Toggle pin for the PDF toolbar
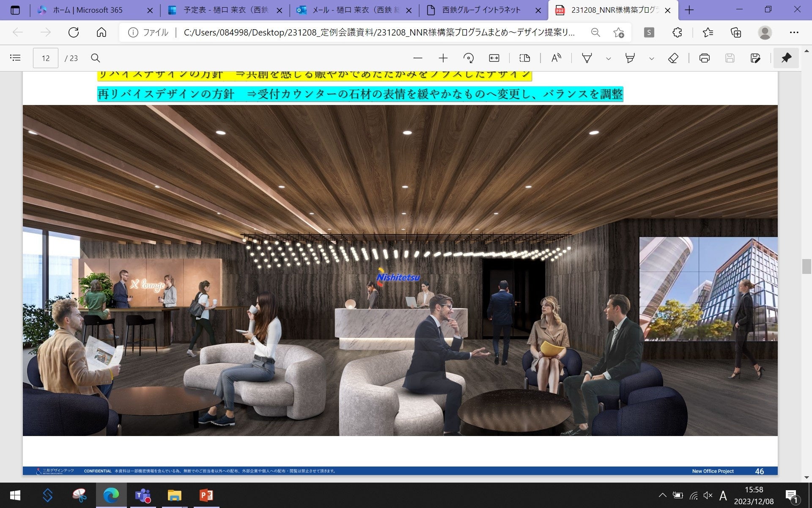This screenshot has height=508, width=812. [x=786, y=58]
